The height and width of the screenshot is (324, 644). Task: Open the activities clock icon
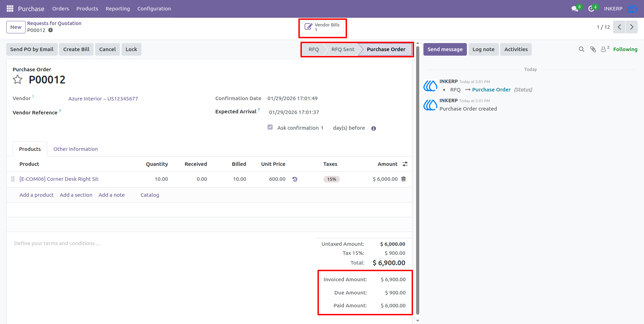click(x=591, y=9)
